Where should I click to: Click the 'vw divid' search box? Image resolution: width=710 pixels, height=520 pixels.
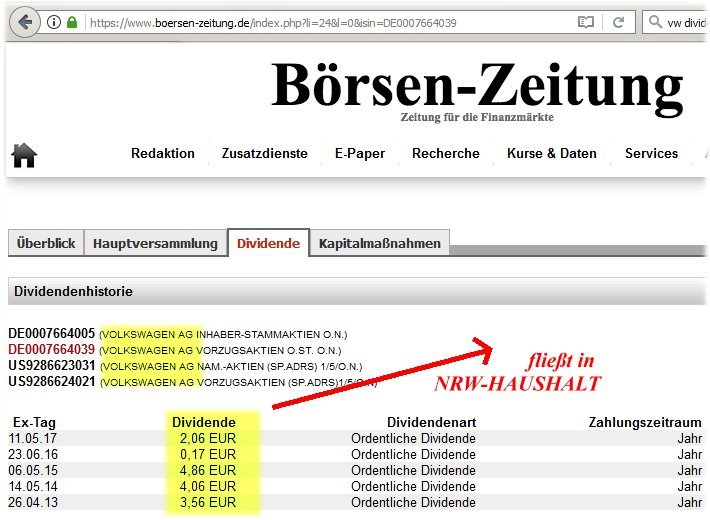click(x=676, y=22)
